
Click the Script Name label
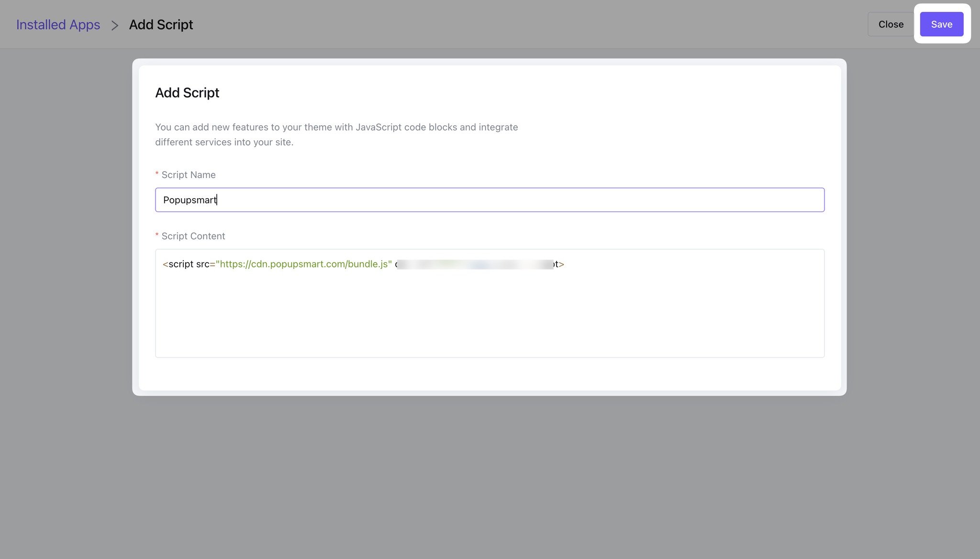[x=188, y=175]
